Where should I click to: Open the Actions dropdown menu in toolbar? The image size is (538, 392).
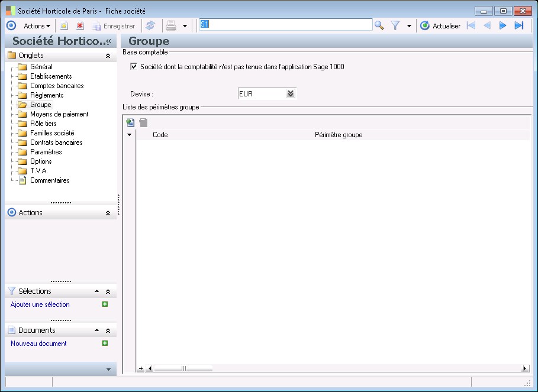[x=37, y=25]
